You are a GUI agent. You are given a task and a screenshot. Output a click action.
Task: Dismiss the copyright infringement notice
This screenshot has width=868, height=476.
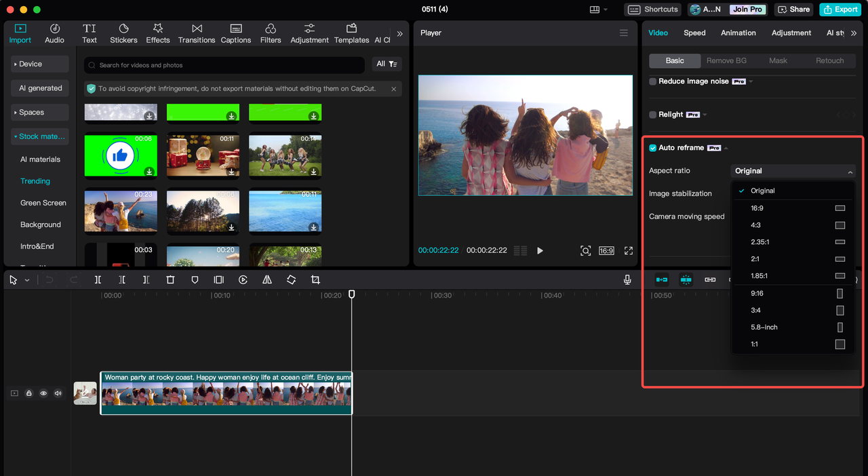click(393, 89)
